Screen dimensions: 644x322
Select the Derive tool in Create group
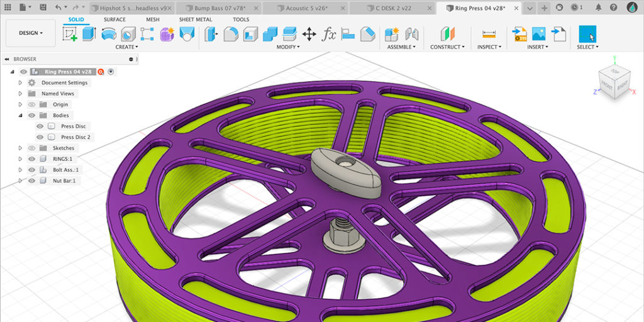(x=187, y=34)
